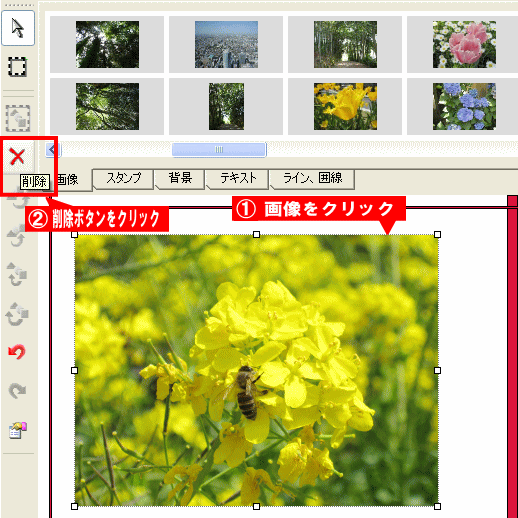Open the 画像 tab
The image size is (518, 518).
(x=68, y=180)
